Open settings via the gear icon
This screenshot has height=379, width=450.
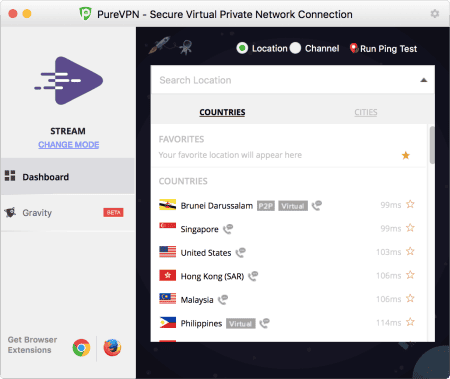pyautogui.click(x=435, y=14)
